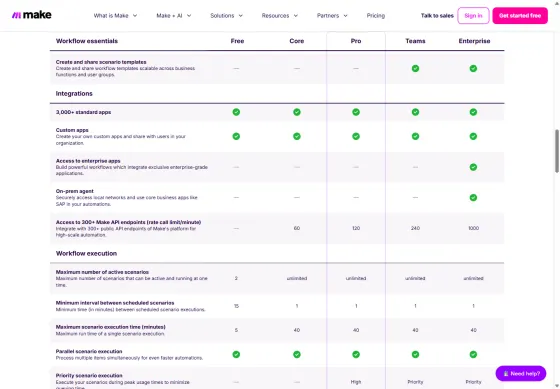Screen dimensions: 560x389
Task: Click the Integrations section heading
Action: [x=74, y=94]
